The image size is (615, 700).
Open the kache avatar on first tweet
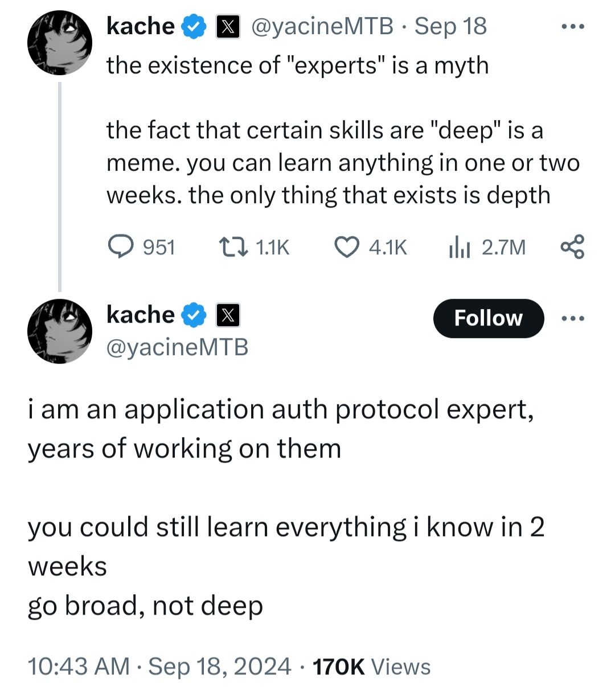coord(60,43)
